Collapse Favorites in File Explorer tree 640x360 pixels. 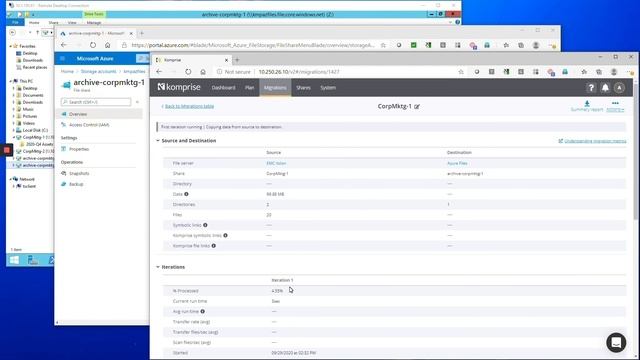11,46
